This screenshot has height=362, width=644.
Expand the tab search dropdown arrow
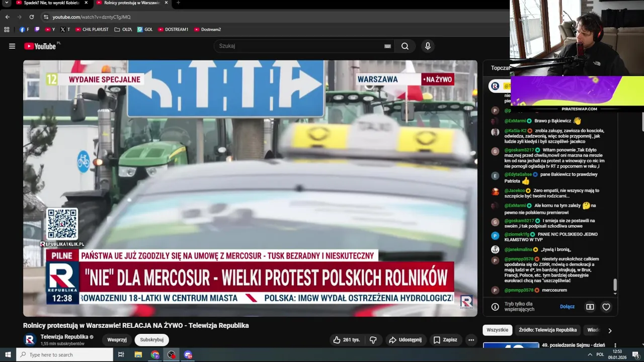[7, 3]
